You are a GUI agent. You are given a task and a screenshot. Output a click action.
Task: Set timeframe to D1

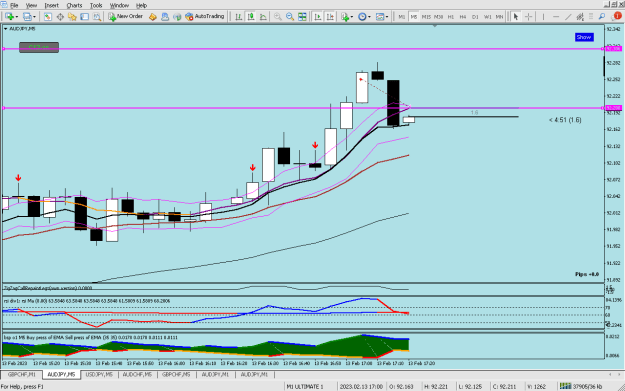coord(475,17)
